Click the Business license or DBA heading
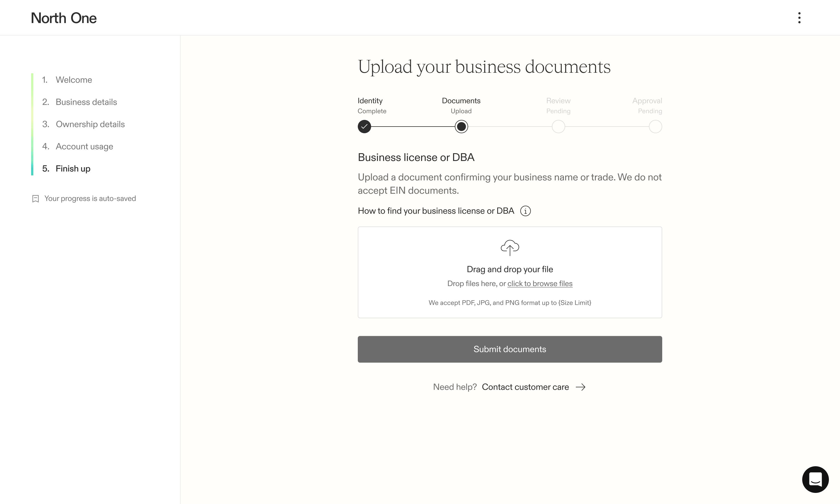 (x=416, y=158)
